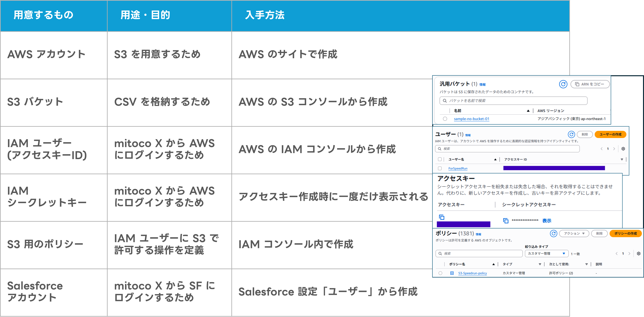This screenshot has height=317, width=644.
Task: Sort policies by the 次として使用 column arrow
Action: pos(586,264)
